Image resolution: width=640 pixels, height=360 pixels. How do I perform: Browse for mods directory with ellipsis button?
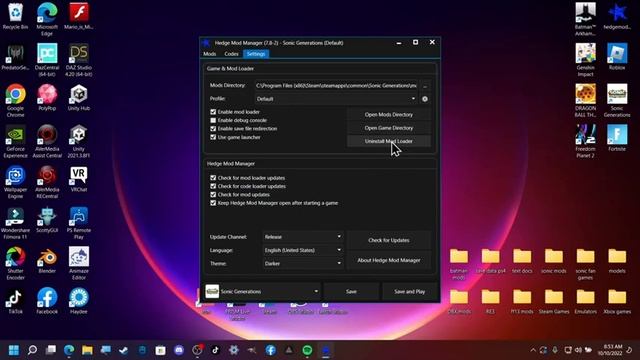point(425,86)
